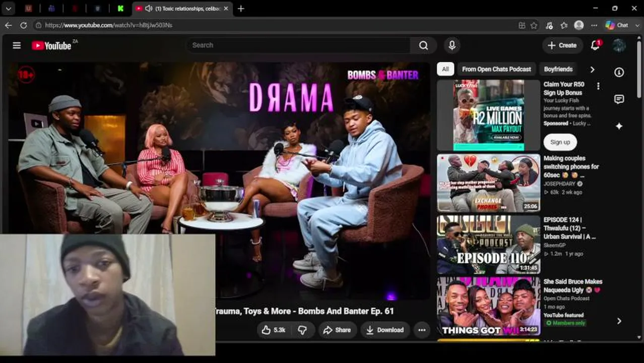Screen dimensions: 644x363
Task: Bookmark this page with the star icon
Action: coord(534,25)
